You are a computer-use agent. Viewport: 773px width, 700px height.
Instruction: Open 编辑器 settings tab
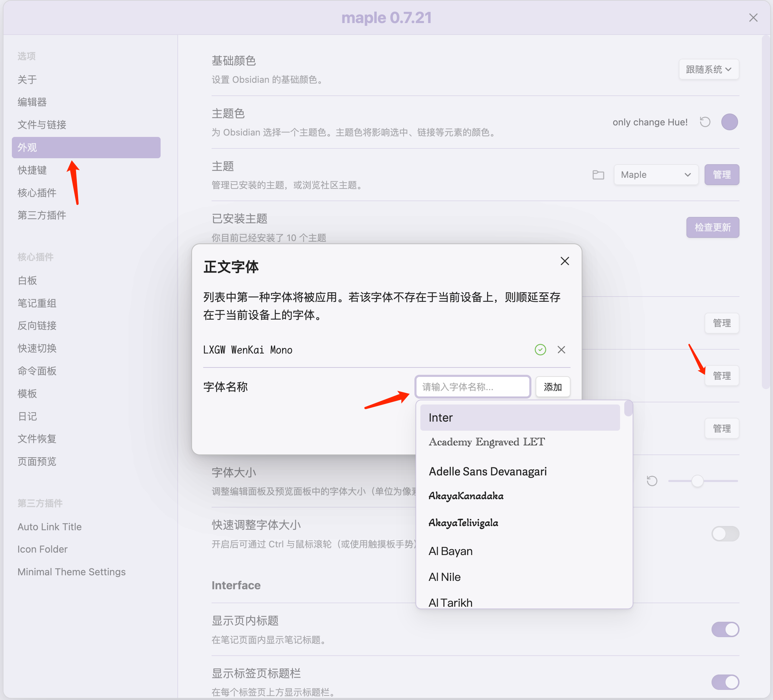coord(86,102)
